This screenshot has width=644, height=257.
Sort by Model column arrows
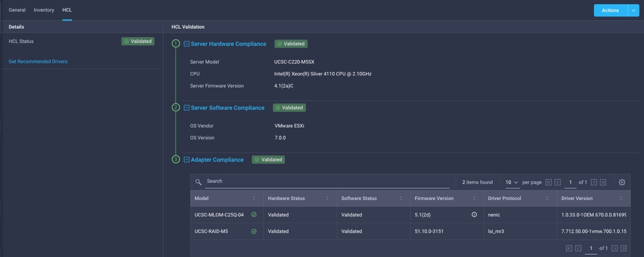254,198
